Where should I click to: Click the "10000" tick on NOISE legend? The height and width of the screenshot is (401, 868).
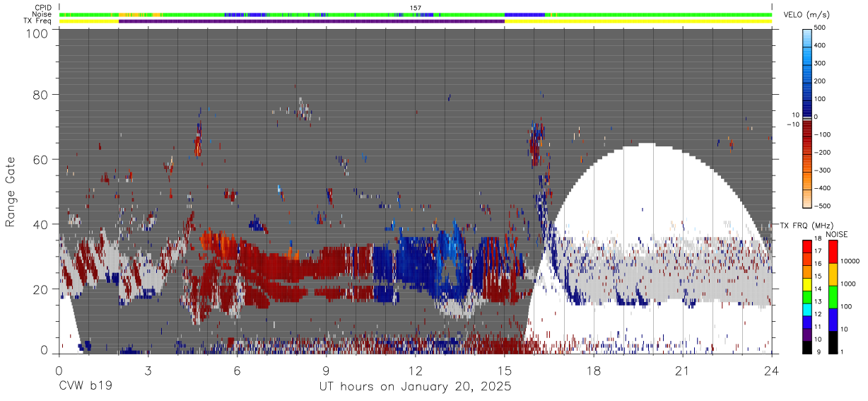click(x=851, y=261)
